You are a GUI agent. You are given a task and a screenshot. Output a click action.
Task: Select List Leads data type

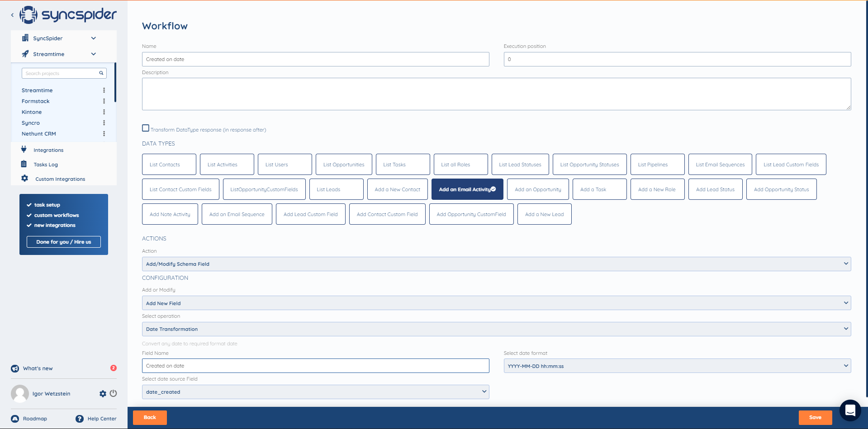tap(337, 189)
